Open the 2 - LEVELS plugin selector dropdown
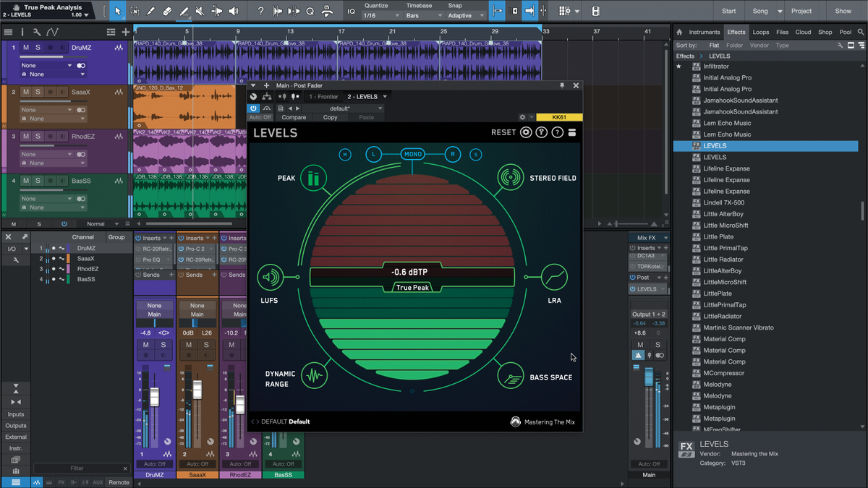This screenshot has width=868, height=488. tap(365, 96)
